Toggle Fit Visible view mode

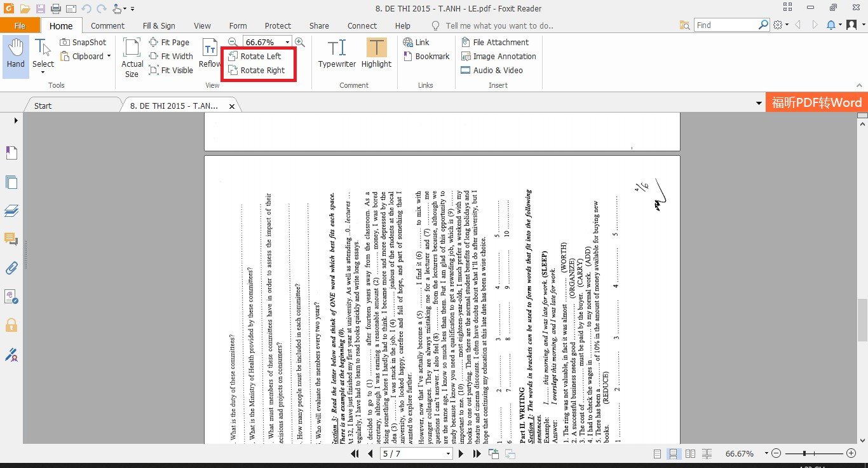(171, 70)
